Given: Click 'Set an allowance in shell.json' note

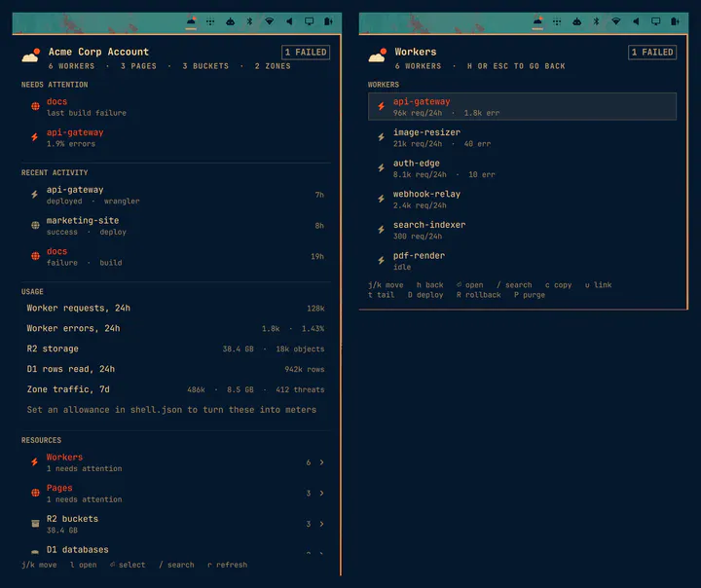Looking at the screenshot, I should tap(171, 410).
